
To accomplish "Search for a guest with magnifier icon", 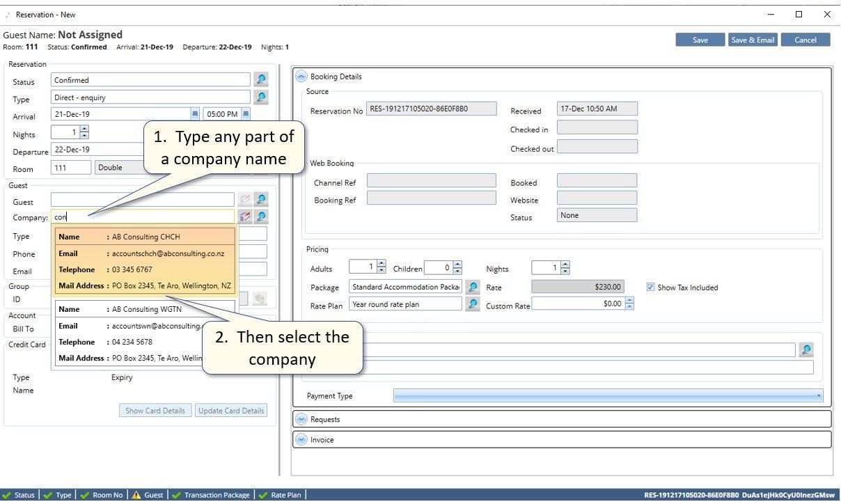I will click(x=261, y=200).
